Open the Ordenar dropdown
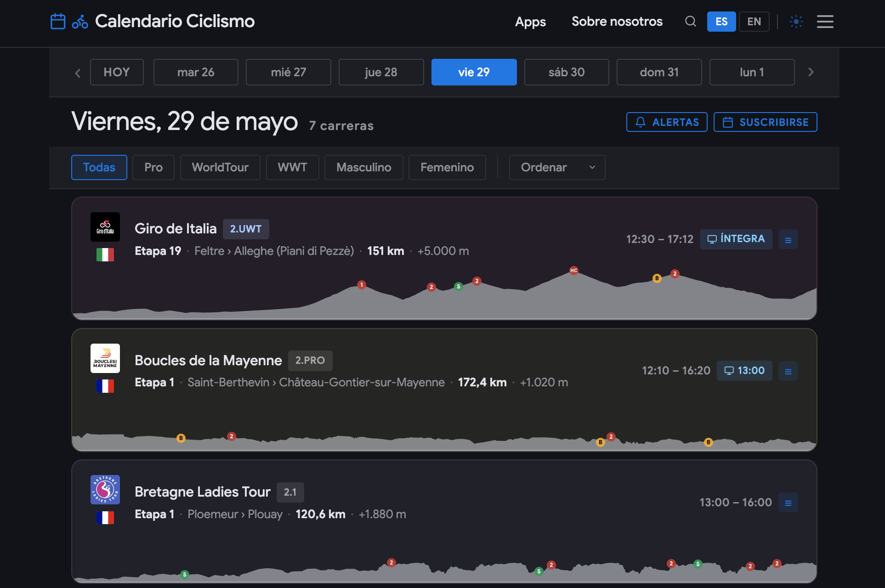The width and height of the screenshot is (885, 588). tap(557, 167)
